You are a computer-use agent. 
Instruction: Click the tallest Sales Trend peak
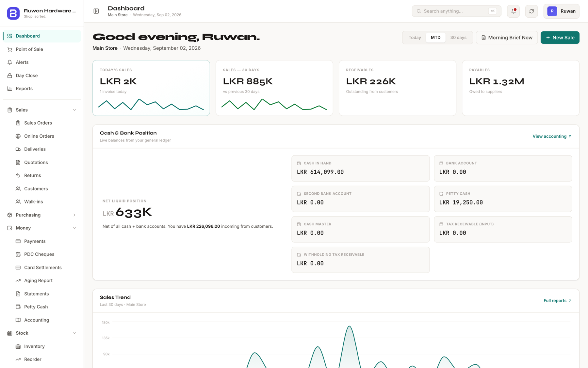pos(349,326)
